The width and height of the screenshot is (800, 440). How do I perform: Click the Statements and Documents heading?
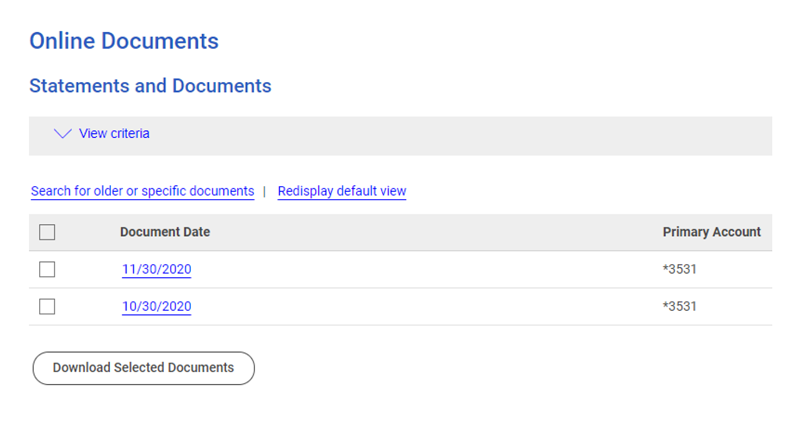coord(150,86)
